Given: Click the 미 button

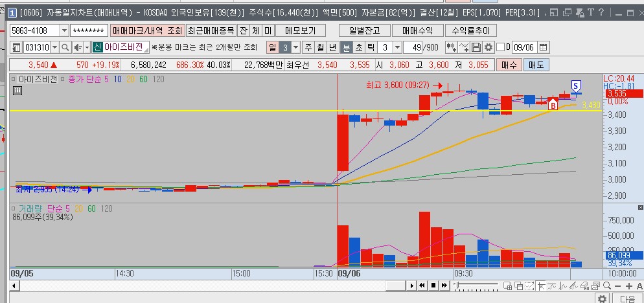Looking at the screenshot, I should pos(268,31).
